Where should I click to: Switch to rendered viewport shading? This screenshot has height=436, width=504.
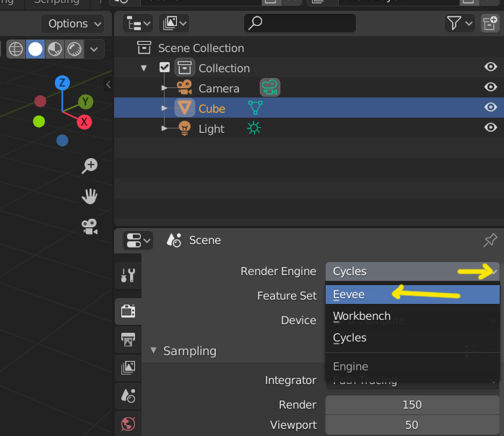74,49
